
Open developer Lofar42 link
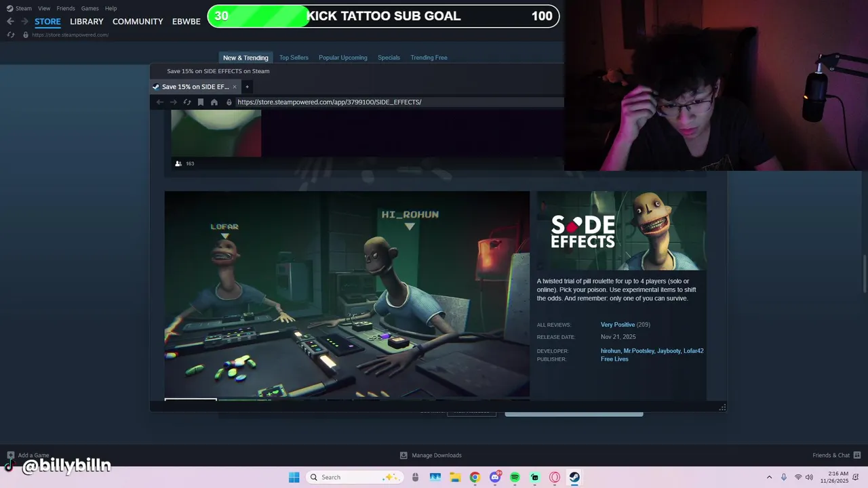click(694, 351)
